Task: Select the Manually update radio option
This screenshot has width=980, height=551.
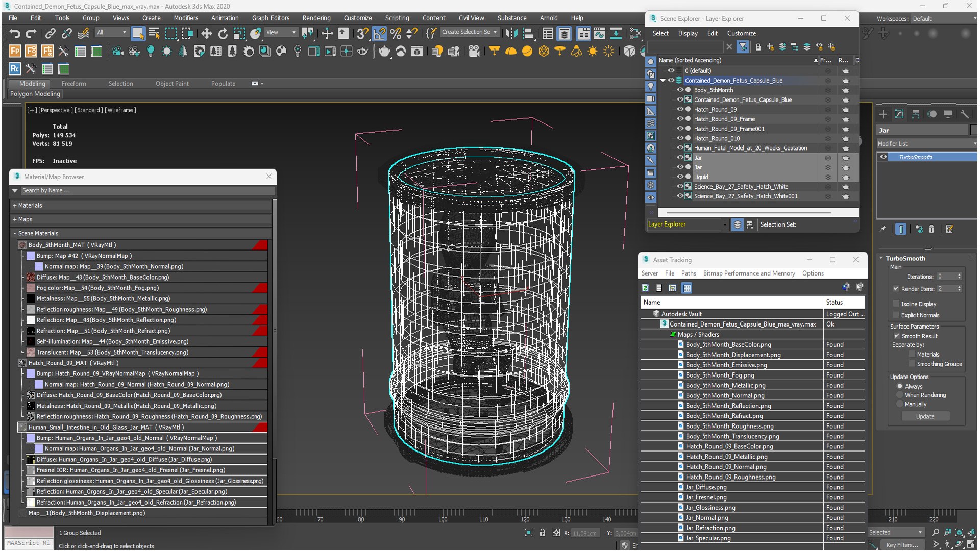Action: [x=900, y=405]
